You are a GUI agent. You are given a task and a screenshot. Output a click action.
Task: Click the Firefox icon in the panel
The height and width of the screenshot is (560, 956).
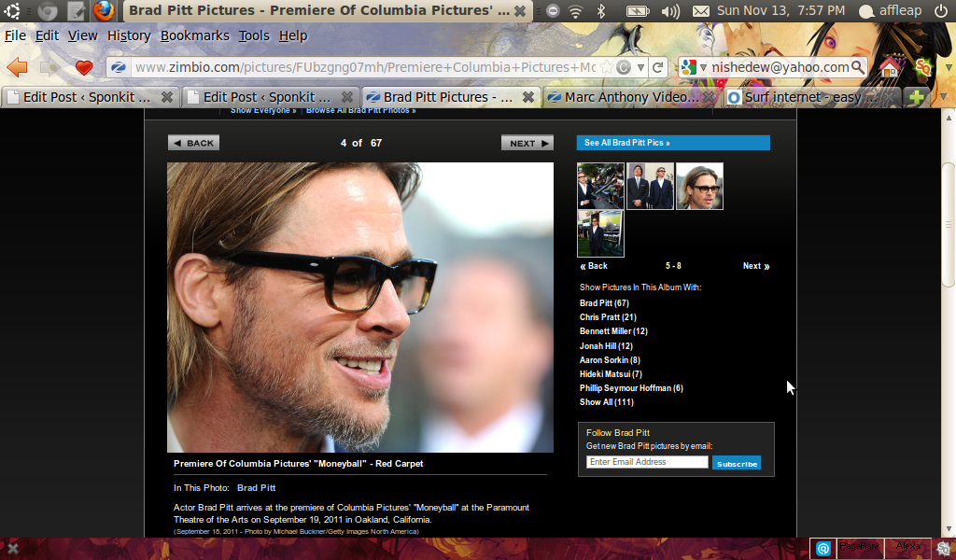[x=104, y=10]
